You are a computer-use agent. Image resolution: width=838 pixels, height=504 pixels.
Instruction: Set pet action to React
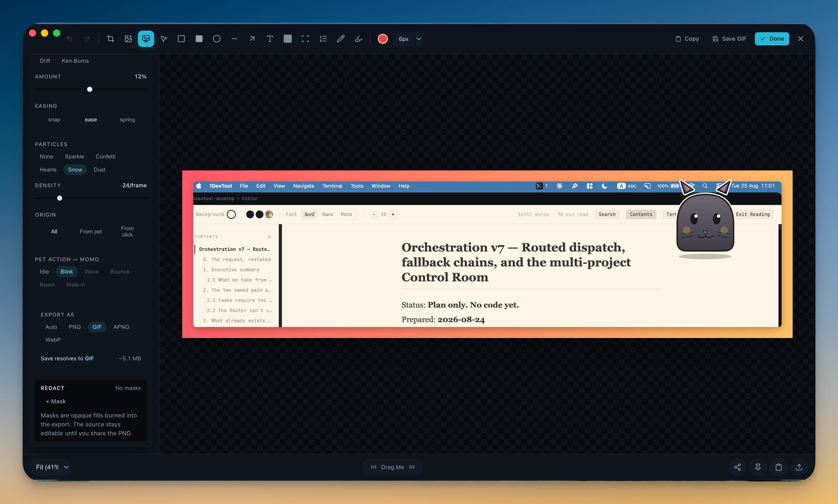(47, 285)
